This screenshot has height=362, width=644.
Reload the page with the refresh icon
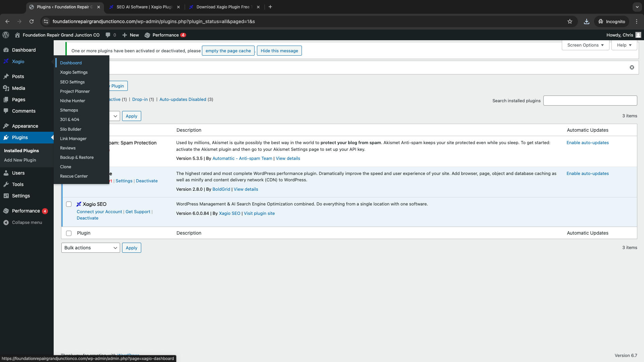click(32, 21)
